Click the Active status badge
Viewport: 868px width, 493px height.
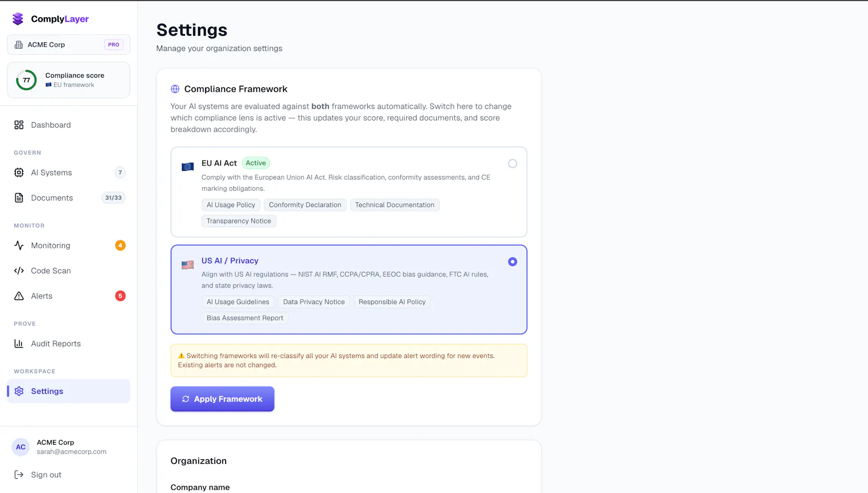point(256,163)
